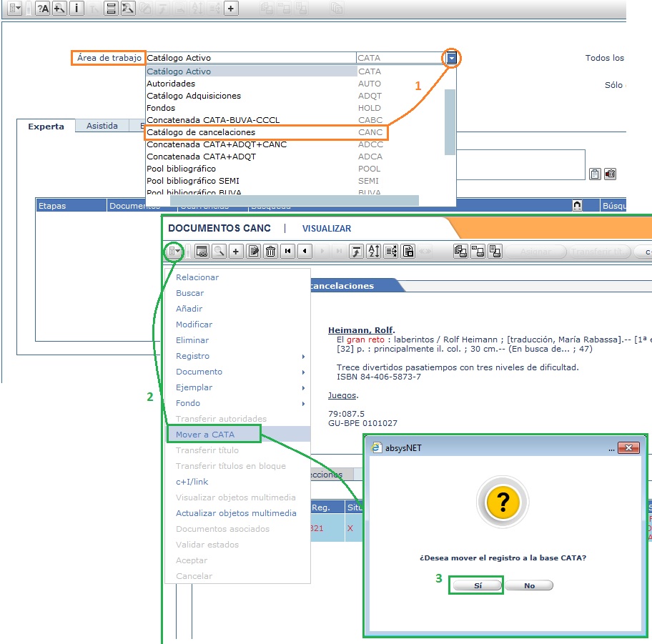Go to first record arrow icon
Viewport: 652px width, 644px height.
click(288, 251)
